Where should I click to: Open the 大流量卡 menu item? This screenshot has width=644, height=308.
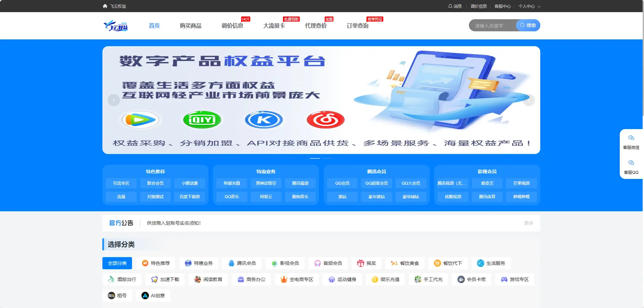tap(273, 26)
